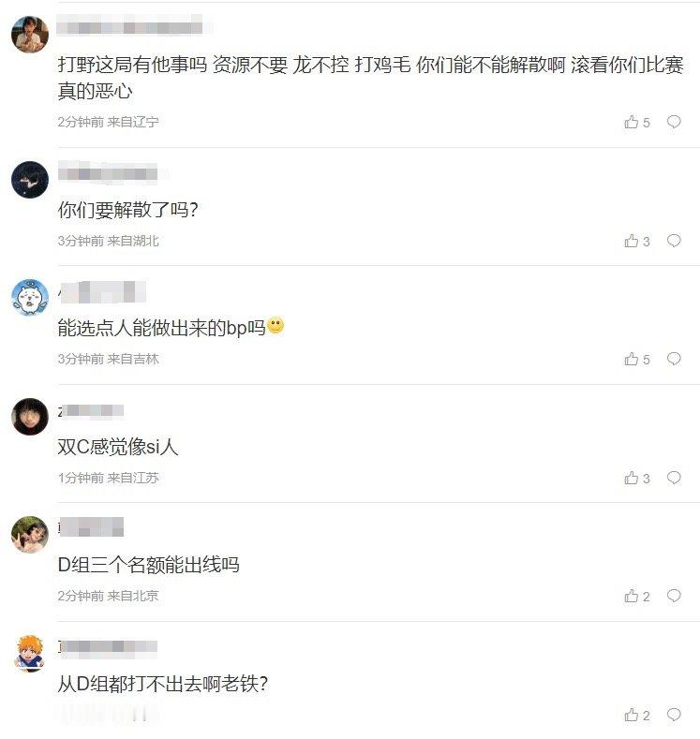Open avatar of the 北京 commenter
The height and width of the screenshot is (739, 700).
[x=30, y=535]
